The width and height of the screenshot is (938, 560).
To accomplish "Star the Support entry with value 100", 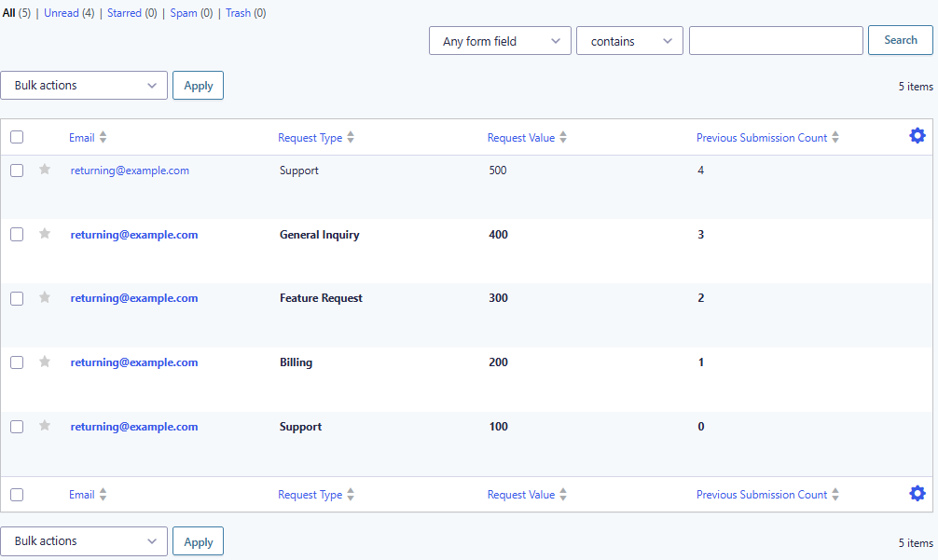I will 45,426.
